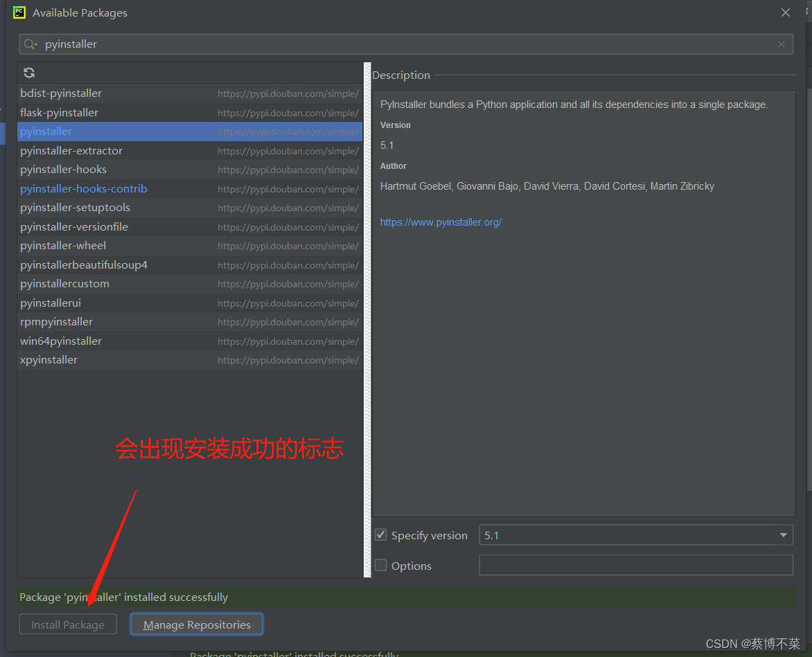Select flask-pyinstaller package
The width and height of the screenshot is (812, 657).
(190, 113)
